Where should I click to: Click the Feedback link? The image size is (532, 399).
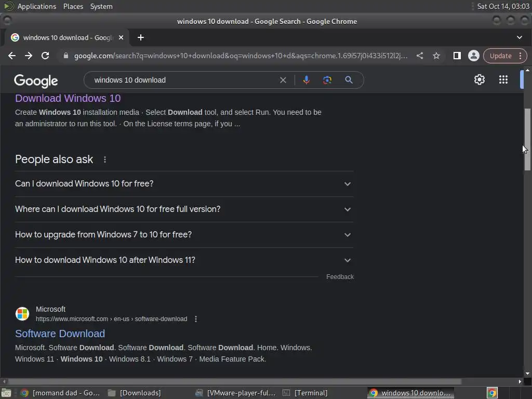(340, 277)
